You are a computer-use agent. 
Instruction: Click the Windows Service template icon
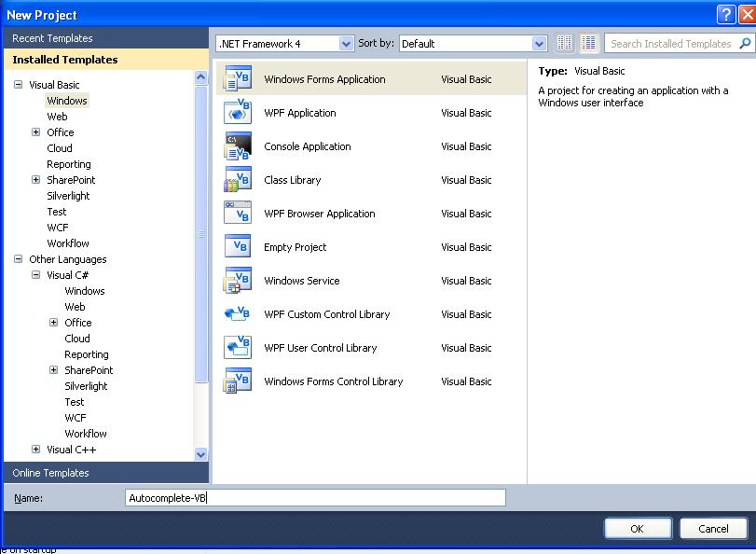pos(237,281)
